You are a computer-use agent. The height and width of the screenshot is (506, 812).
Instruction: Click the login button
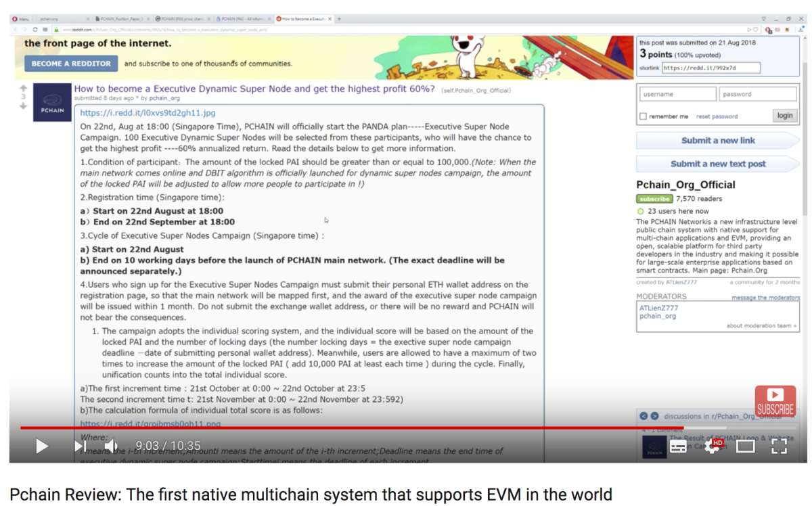[785, 116]
